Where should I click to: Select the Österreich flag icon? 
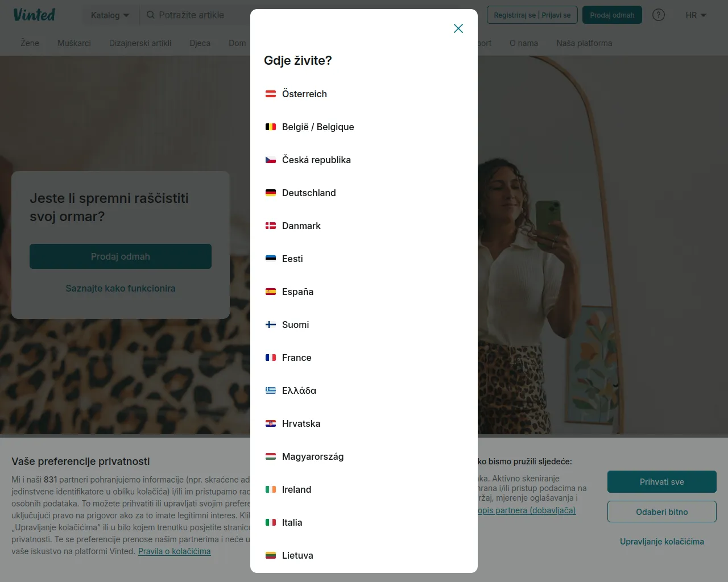click(271, 94)
